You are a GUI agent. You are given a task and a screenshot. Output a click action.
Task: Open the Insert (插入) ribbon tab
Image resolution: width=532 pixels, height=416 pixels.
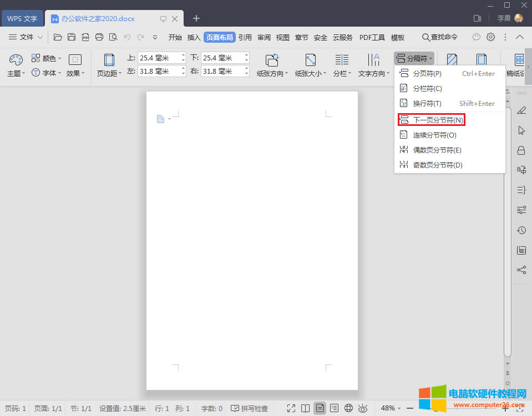tap(194, 37)
